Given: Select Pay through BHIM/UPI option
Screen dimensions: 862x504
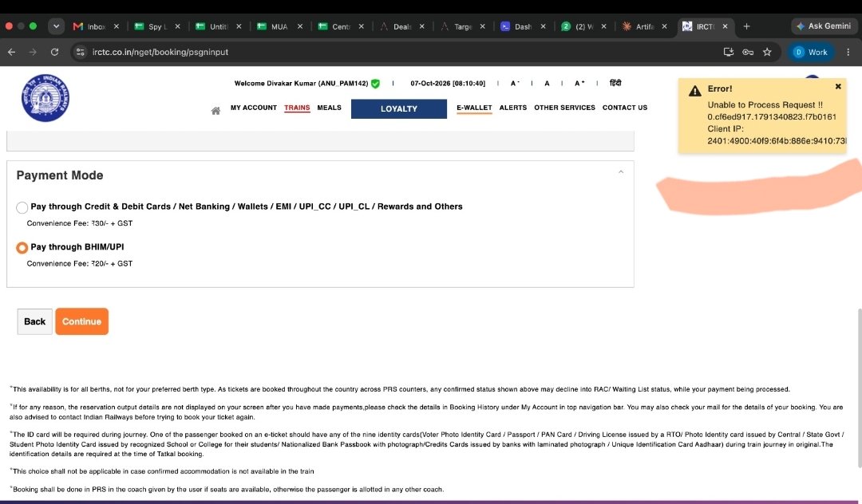Looking at the screenshot, I should pos(22,247).
